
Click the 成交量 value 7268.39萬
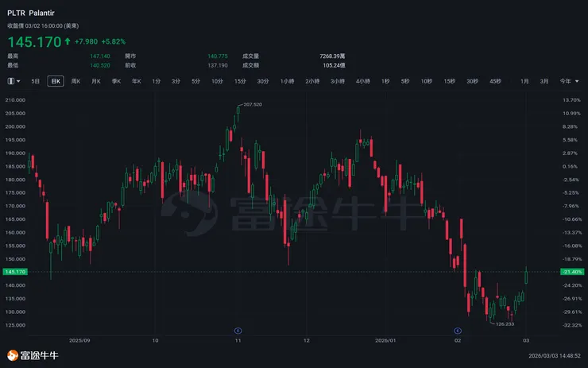click(332, 56)
